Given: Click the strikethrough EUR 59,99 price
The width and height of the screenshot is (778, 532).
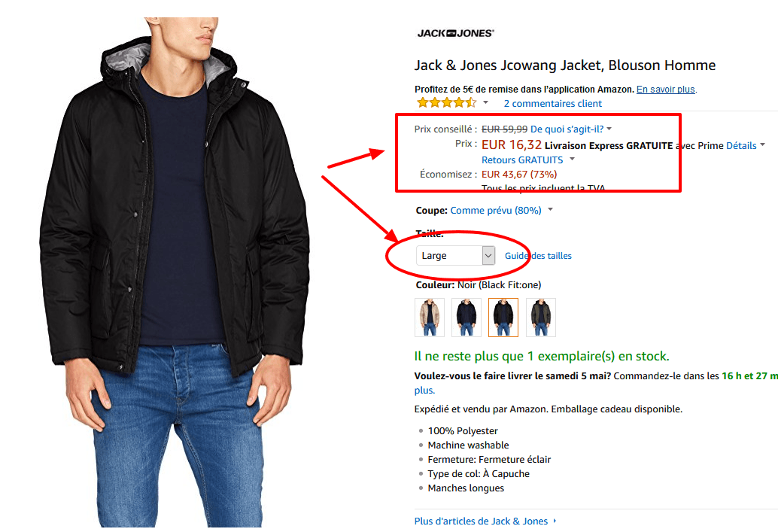Looking at the screenshot, I should 503,128.
